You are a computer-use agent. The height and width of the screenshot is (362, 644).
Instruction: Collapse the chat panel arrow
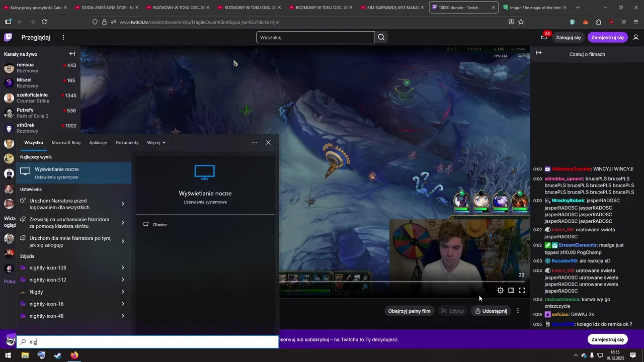(x=538, y=53)
